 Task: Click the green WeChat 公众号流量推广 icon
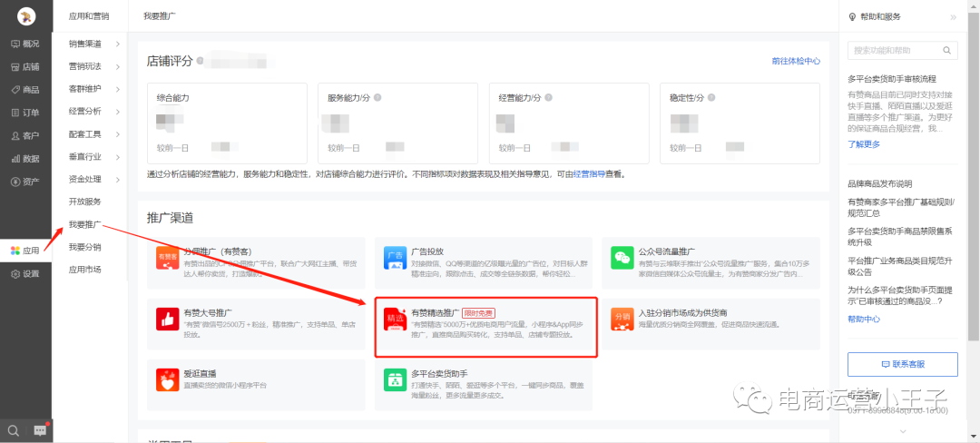pos(622,258)
